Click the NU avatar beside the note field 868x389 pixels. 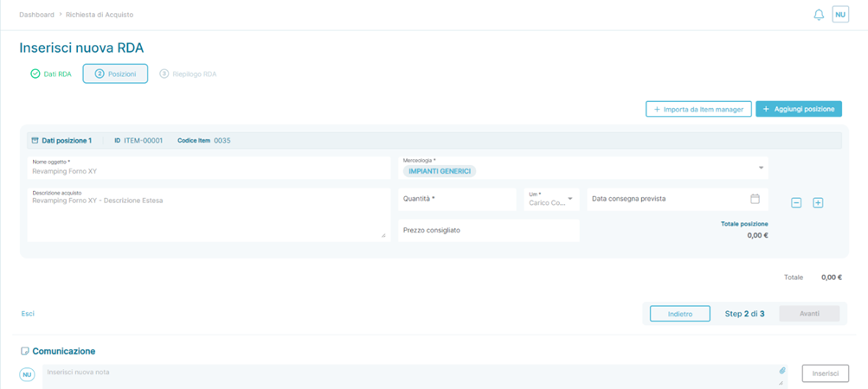coord(27,374)
